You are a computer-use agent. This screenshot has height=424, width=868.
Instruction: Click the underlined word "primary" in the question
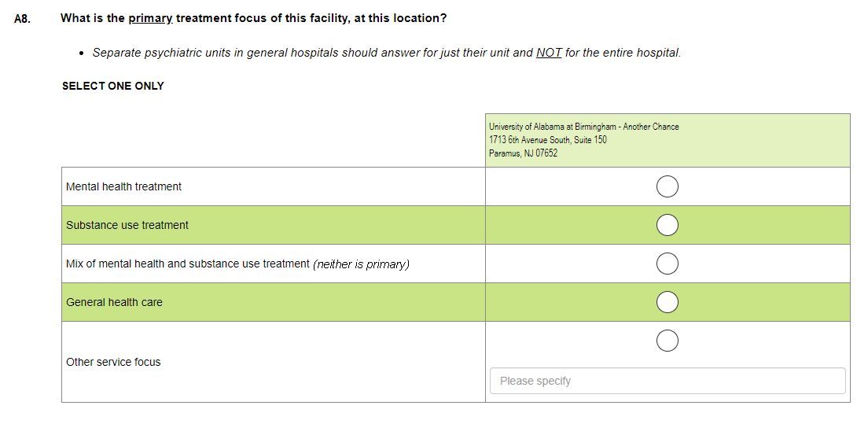150,18
